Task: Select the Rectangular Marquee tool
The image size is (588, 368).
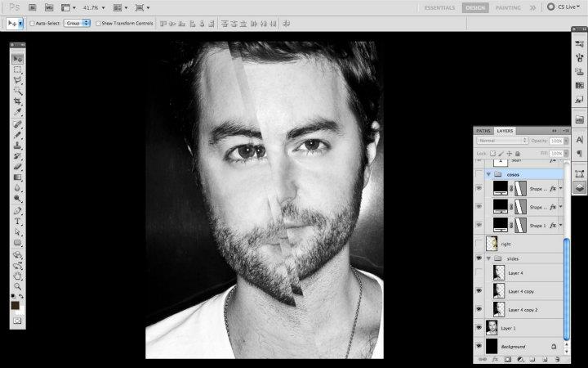Action: pyautogui.click(x=18, y=70)
